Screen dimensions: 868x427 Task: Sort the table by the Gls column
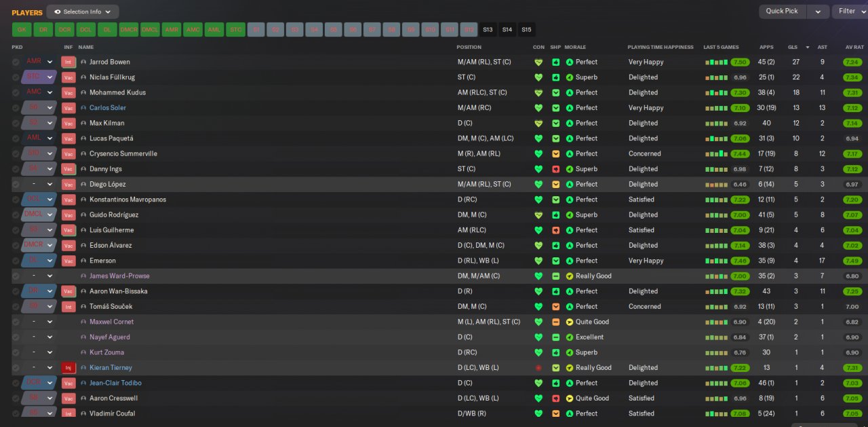[x=792, y=48]
